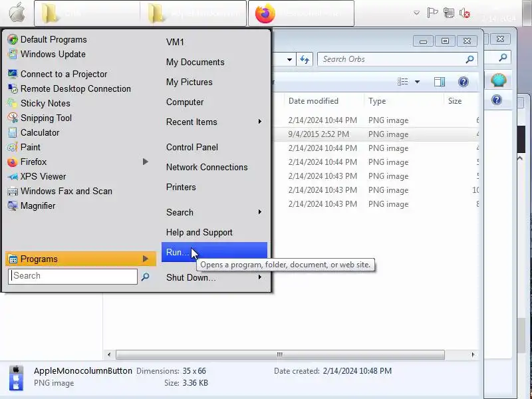Click the Date created value in details pane

click(357, 371)
